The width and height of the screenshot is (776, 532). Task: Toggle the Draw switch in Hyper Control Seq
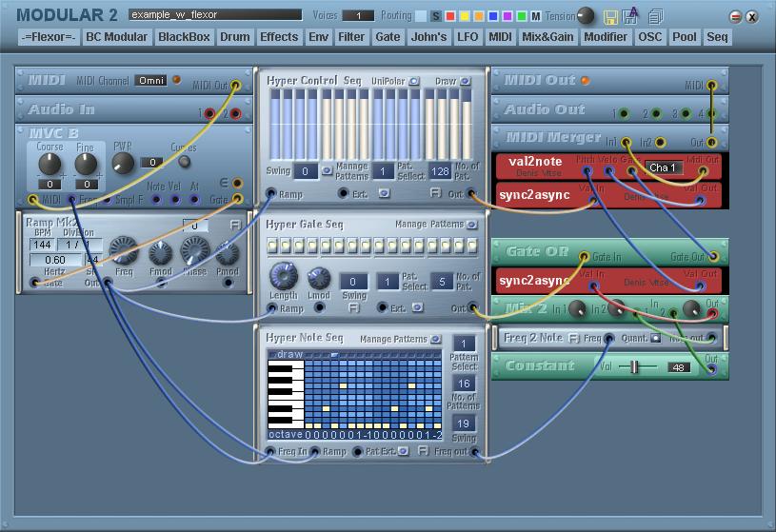coord(465,82)
